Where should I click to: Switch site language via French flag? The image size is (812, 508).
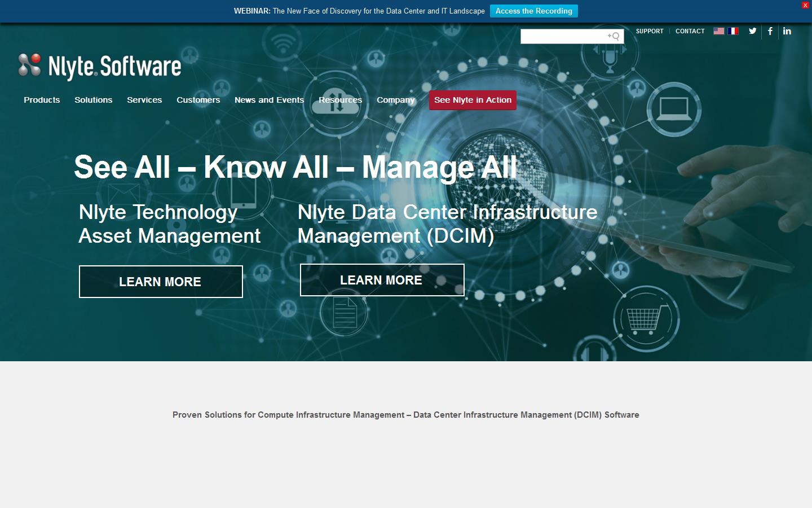[733, 31]
